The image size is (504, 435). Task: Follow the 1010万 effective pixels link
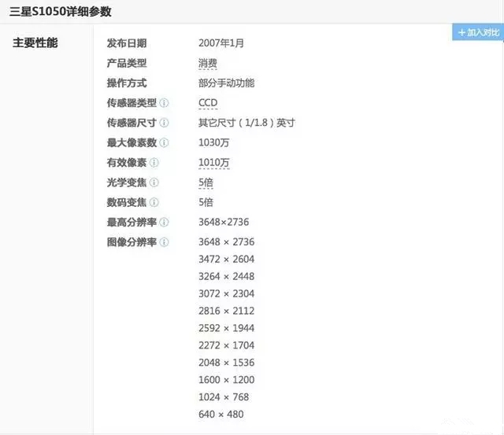(x=213, y=163)
